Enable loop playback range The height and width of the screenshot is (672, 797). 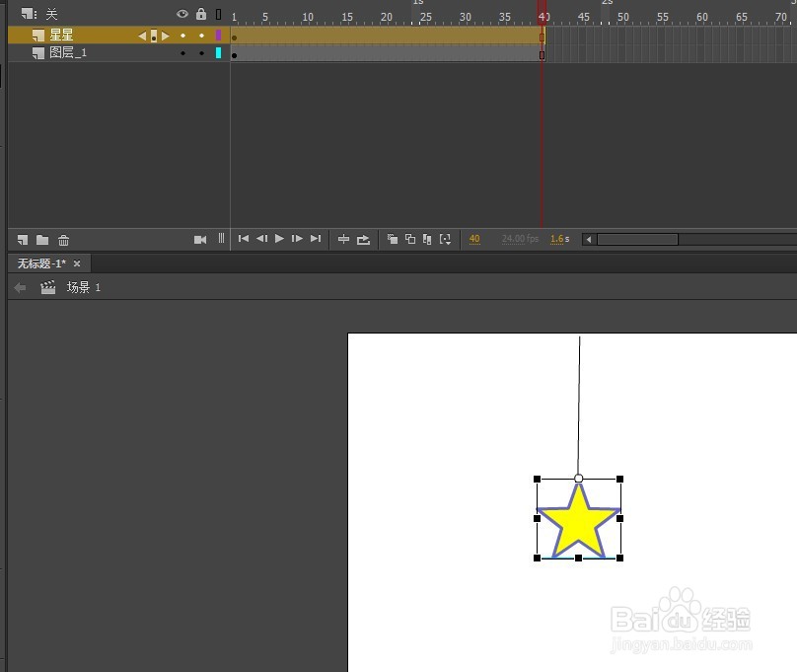pos(365,239)
